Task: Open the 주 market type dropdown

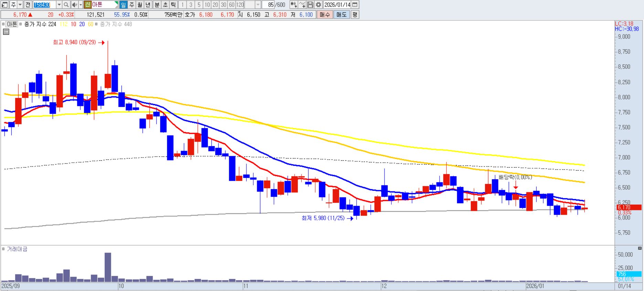Action: [20, 5]
